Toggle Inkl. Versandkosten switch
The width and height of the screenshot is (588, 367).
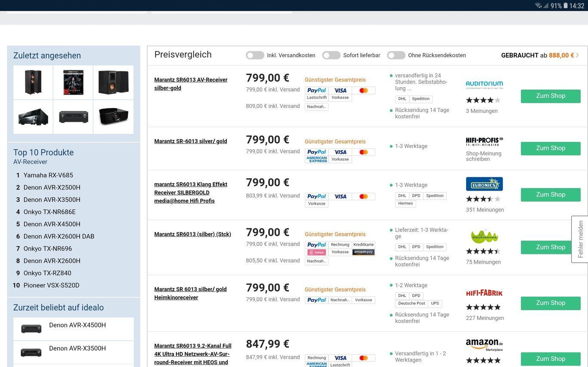(x=255, y=55)
